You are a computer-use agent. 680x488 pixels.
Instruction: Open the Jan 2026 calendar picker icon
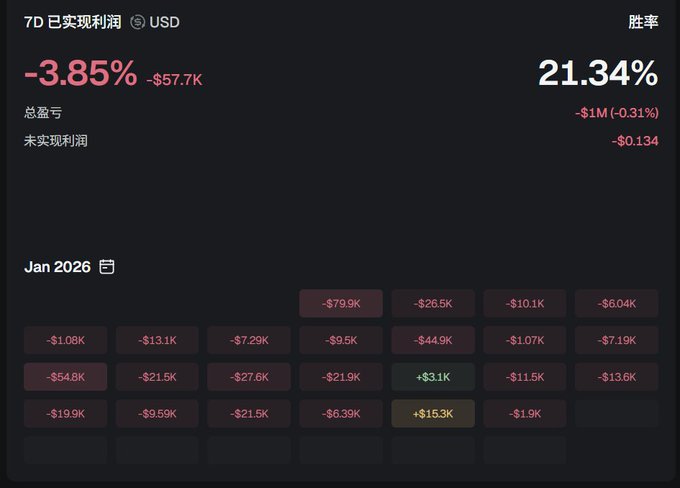pos(107,267)
